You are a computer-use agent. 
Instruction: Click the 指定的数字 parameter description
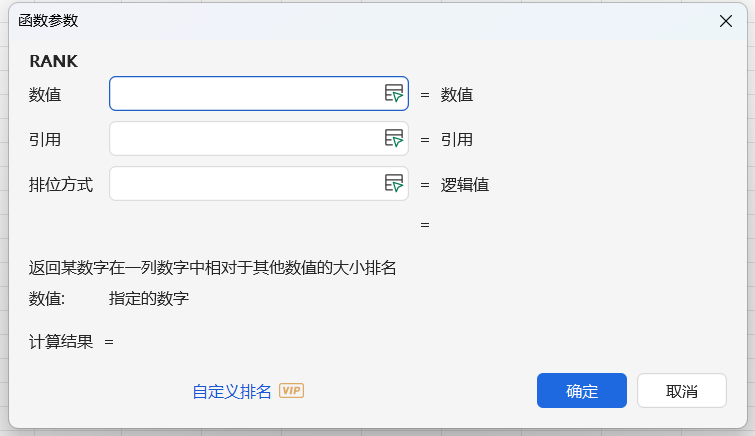pyautogui.click(x=149, y=298)
